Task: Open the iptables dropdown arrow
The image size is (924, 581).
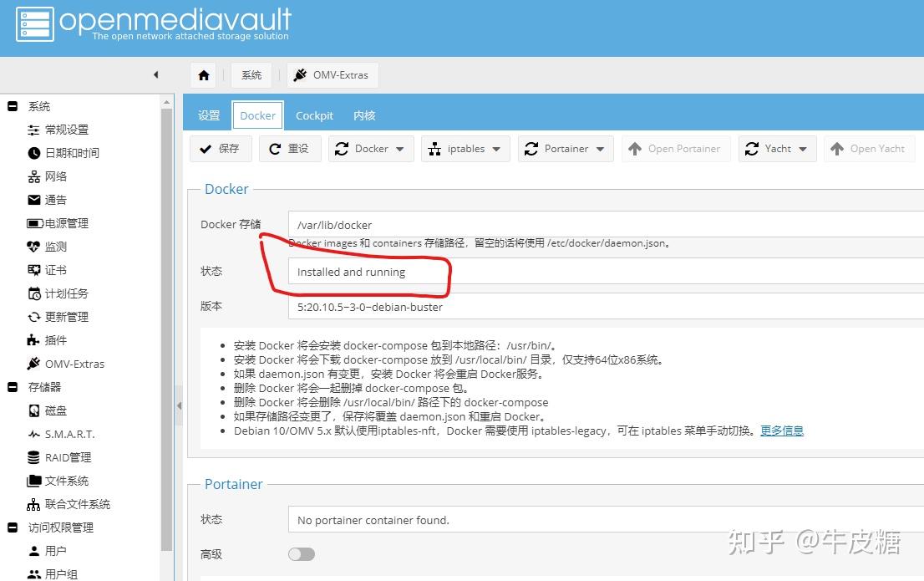Action: 496,150
